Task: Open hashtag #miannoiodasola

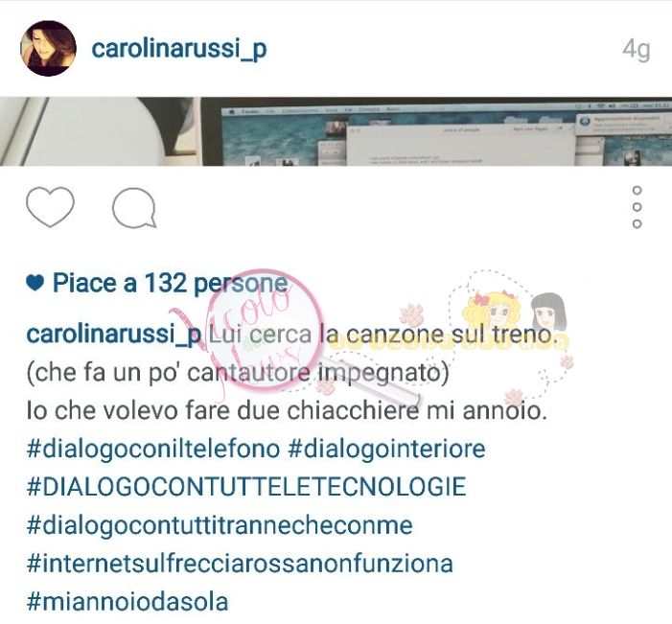Action: tap(127, 602)
